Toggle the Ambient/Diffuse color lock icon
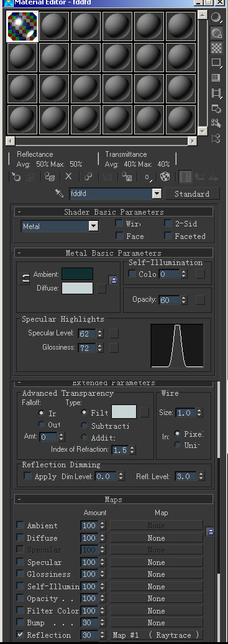228x644 pixels. pyautogui.click(x=114, y=280)
